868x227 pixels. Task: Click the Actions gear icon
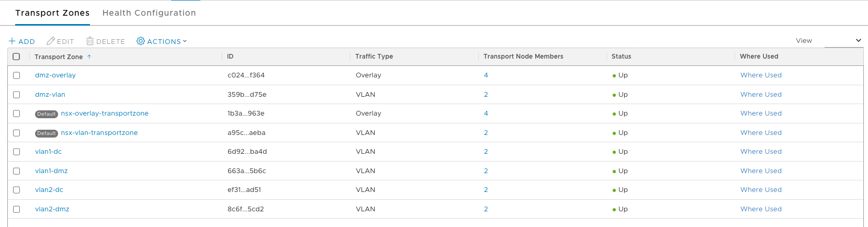[141, 41]
